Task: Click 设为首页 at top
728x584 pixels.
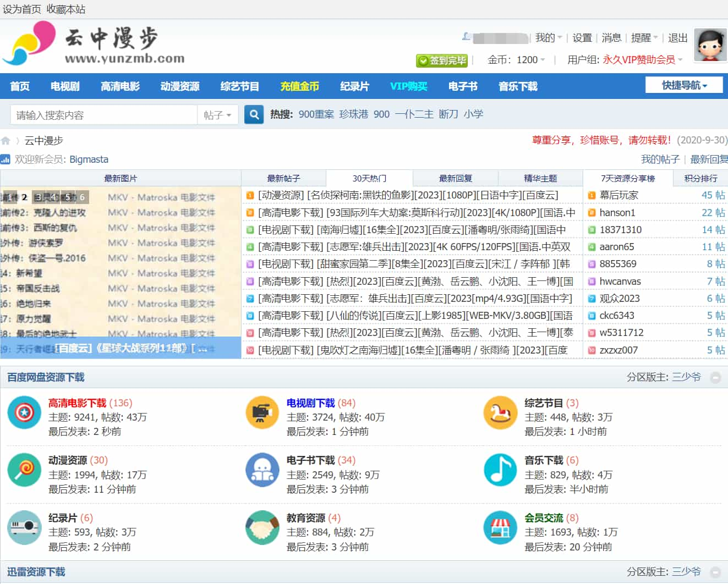Action: (x=21, y=9)
